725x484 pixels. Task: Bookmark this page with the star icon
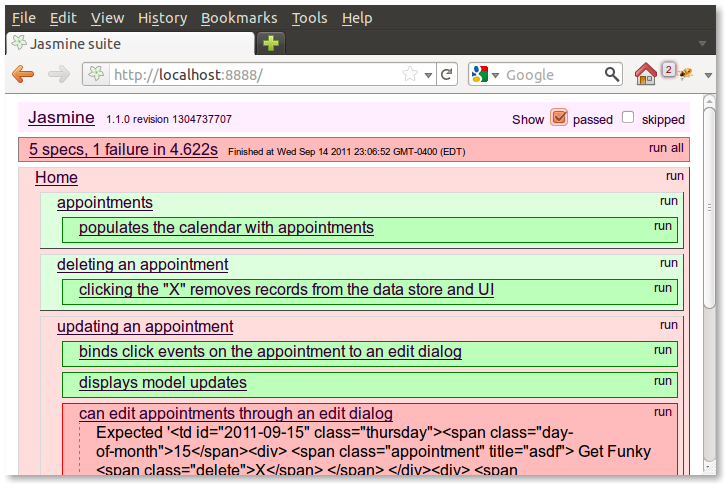tap(410, 74)
